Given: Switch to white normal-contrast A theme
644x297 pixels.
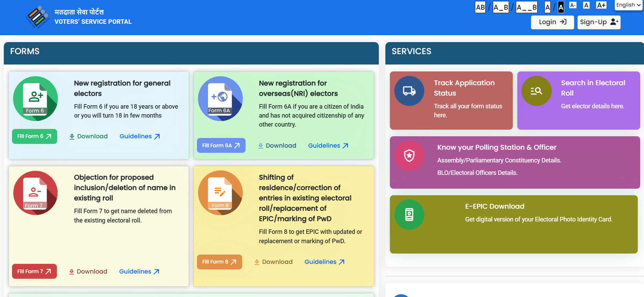Looking at the screenshot, I should [548, 7].
